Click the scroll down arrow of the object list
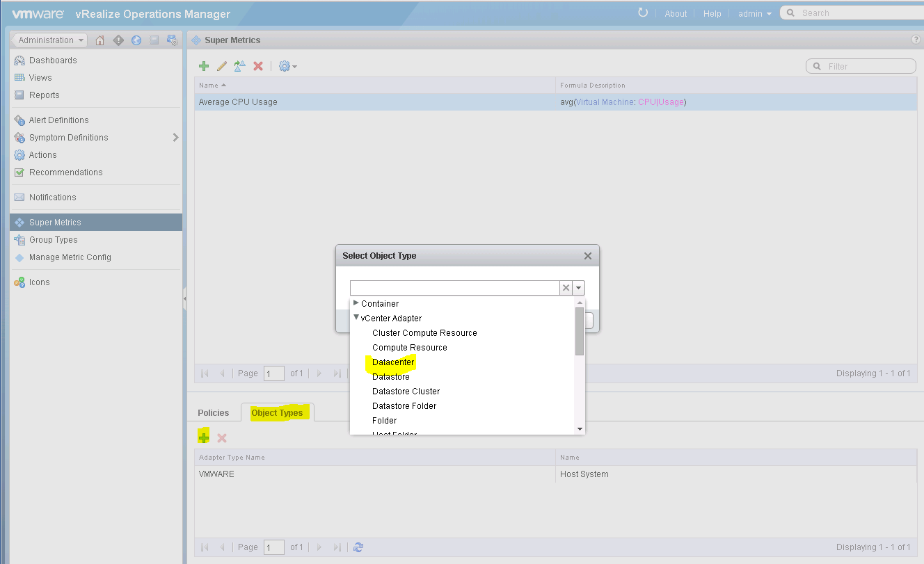The height and width of the screenshot is (564, 924). point(580,429)
